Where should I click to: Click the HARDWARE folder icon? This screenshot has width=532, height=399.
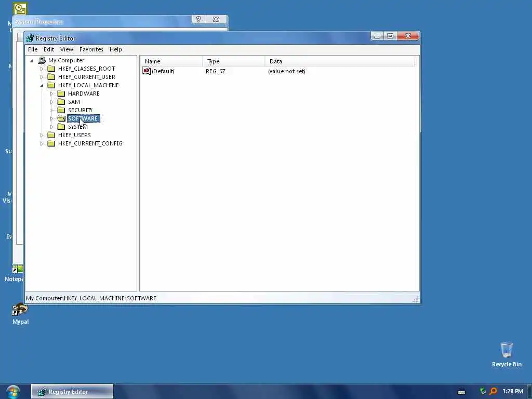click(61, 94)
